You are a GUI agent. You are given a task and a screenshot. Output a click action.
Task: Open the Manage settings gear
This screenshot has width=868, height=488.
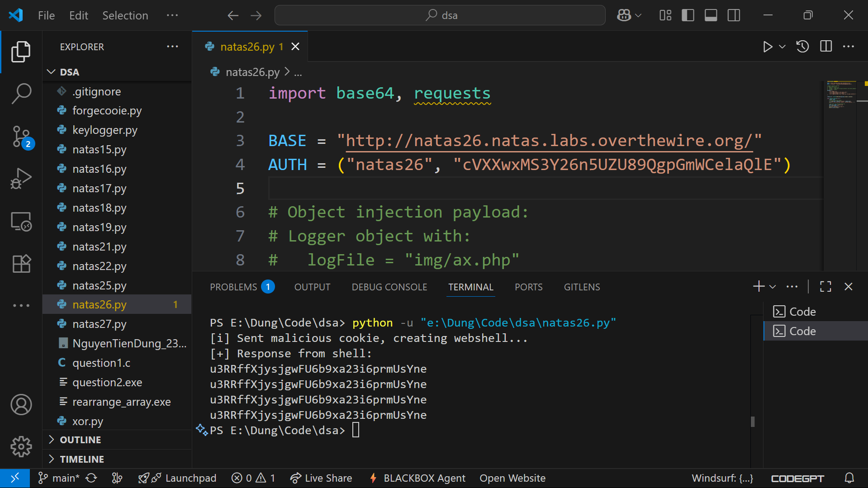pyautogui.click(x=21, y=447)
